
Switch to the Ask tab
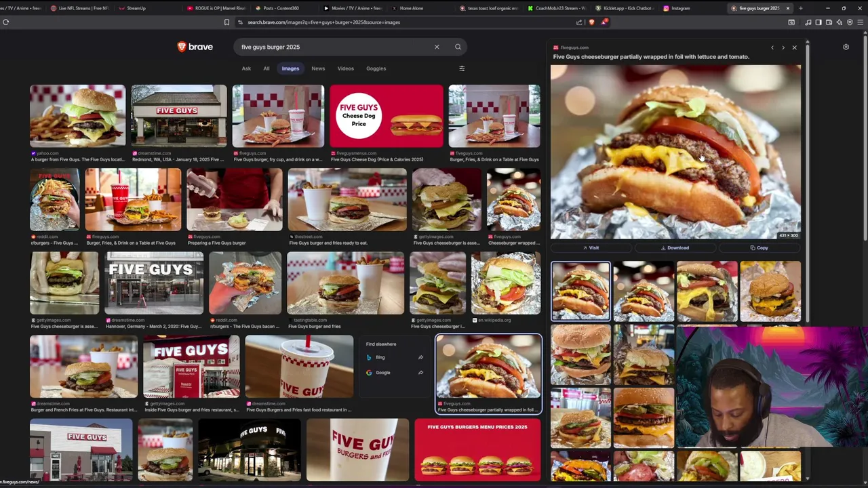(246, 68)
